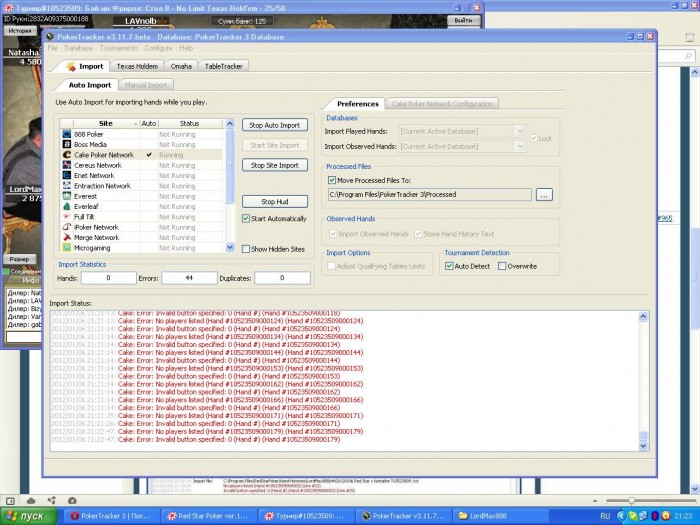
Task: Switch to the Texas Holdem tab
Action: pyautogui.click(x=137, y=66)
